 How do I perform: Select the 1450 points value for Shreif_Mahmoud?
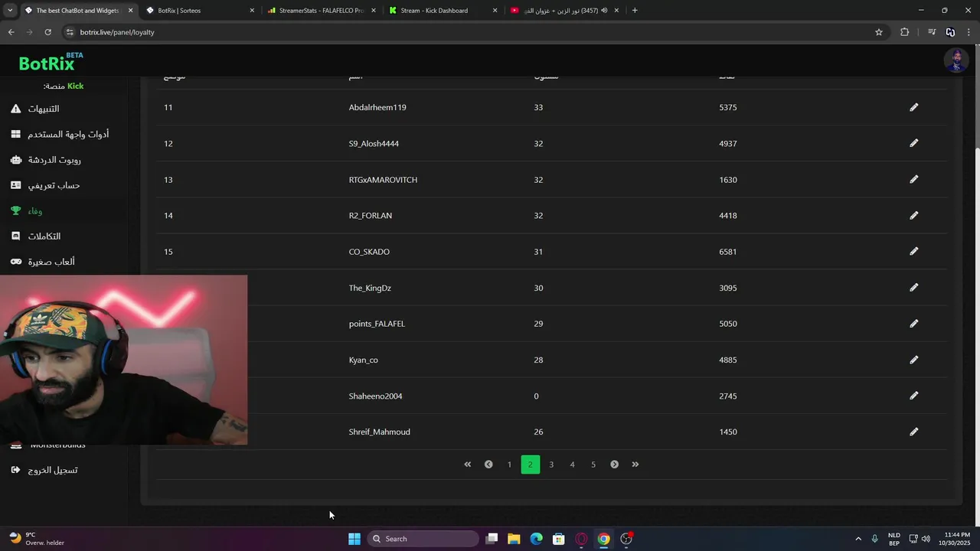(728, 432)
